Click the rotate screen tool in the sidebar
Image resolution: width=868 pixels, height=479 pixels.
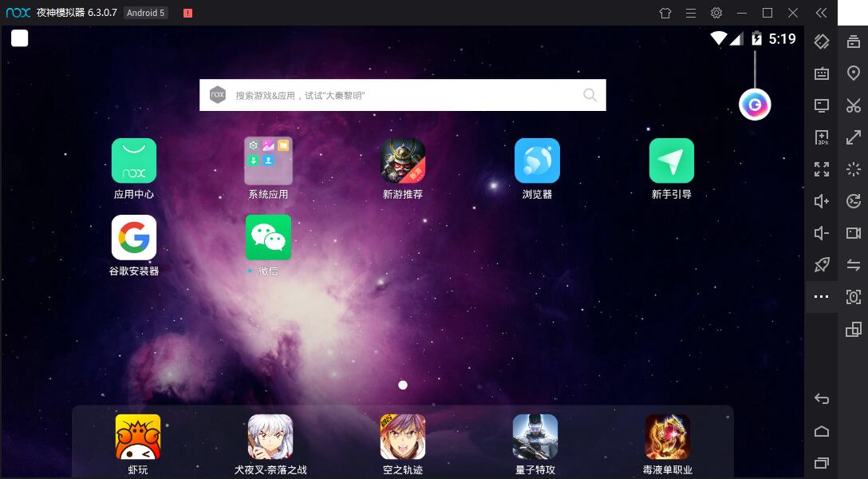(822, 41)
